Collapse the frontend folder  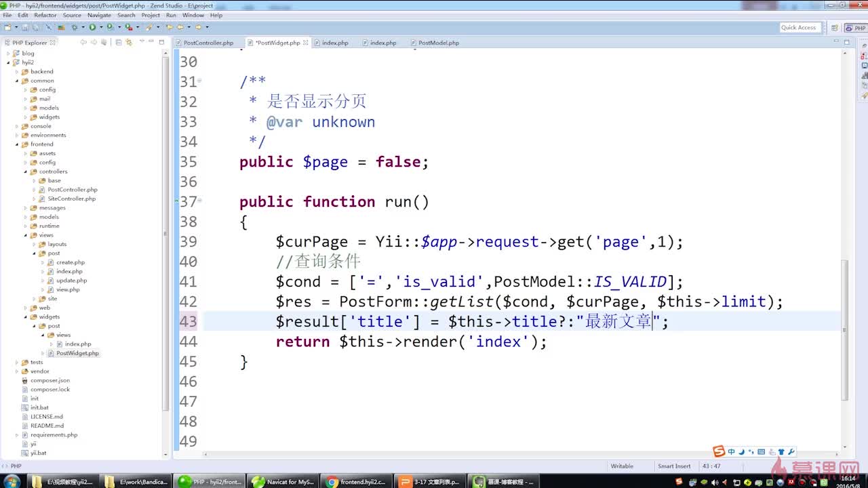(x=17, y=144)
